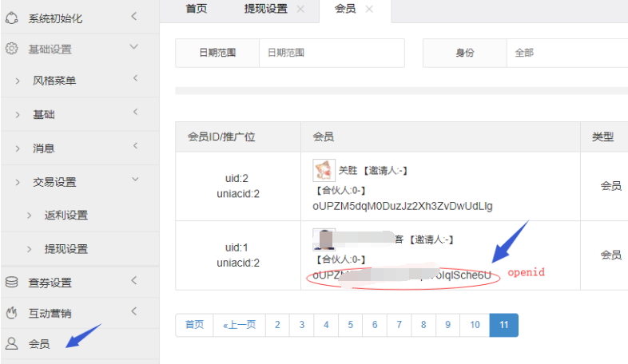Click the 日期范围 date input field
This screenshot has height=364, width=628.
[331, 53]
